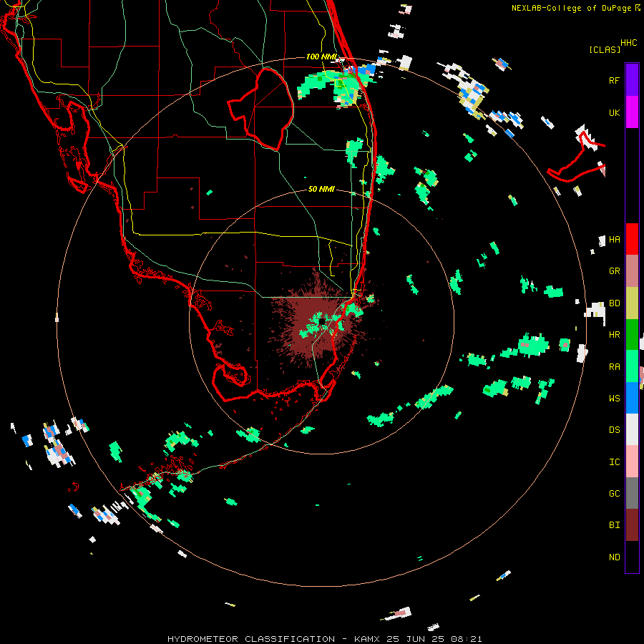Click the pink IC legend swatch
This screenshot has height=644, width=644.
click(632, 462)
